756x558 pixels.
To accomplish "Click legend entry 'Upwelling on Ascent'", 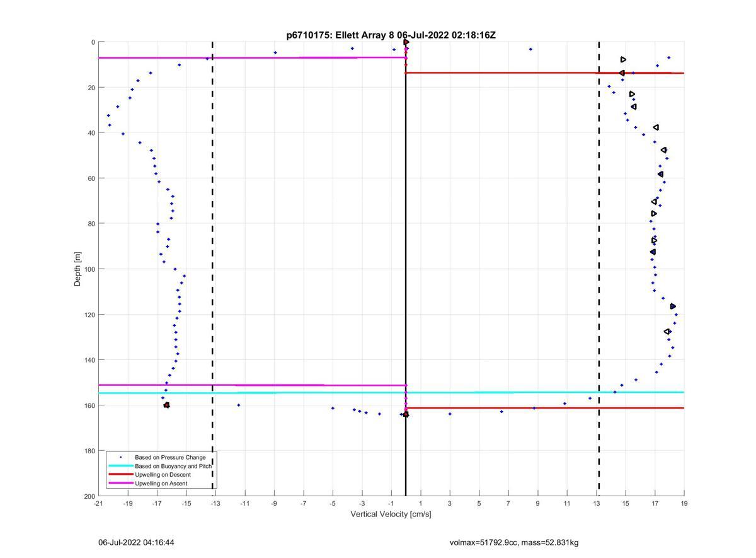I will [x=161, y=484].
